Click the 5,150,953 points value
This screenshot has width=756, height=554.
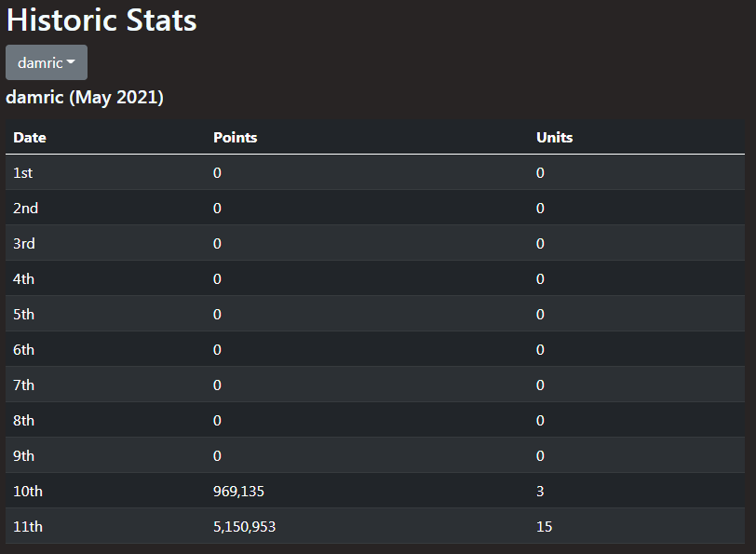point(245,526)
